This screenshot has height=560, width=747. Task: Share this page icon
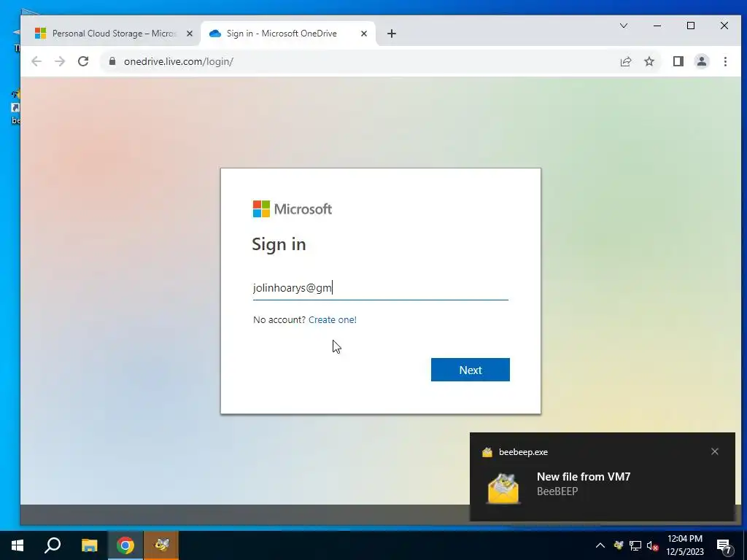[x=625, y=61]
